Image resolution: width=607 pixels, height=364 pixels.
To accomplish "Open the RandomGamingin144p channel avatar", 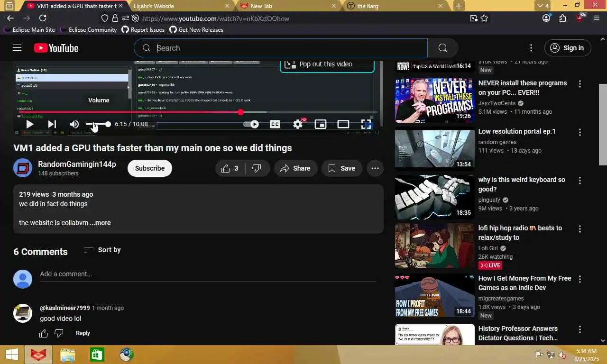I will pyautogui.click(x=23, y=168).
